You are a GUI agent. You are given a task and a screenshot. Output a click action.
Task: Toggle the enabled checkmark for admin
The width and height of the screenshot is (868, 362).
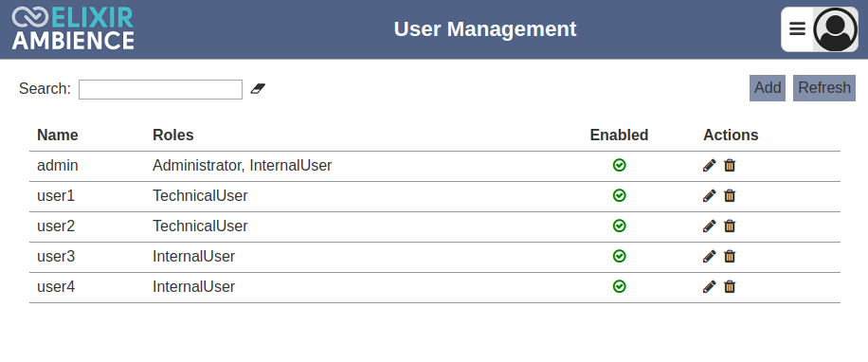(620, 165)
